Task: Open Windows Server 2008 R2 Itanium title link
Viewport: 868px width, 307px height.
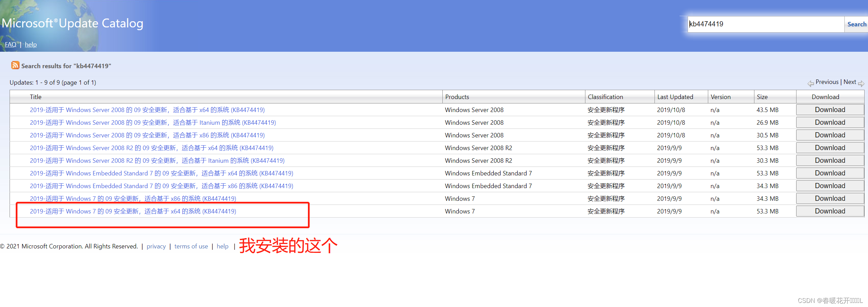Action: coord(157,161)
